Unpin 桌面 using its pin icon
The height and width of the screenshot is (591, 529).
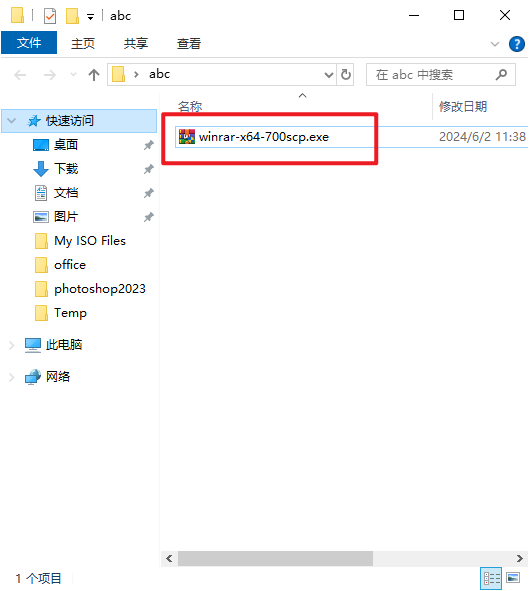(149, 145)
